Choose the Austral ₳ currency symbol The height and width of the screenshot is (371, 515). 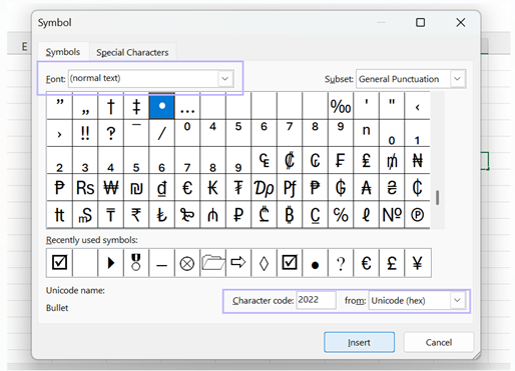click(366, 188)
